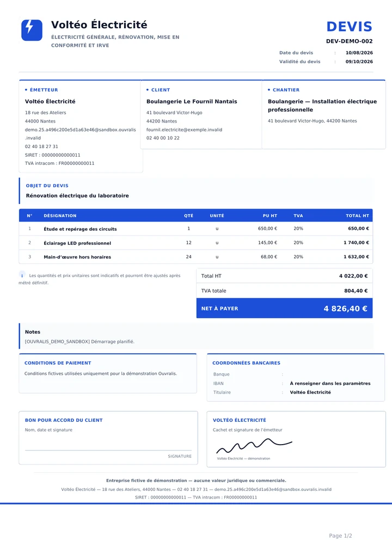Viewport: 392px width, 554px height.
Task: Click emitter phone 02 40 18 27 31 in Émetteur box
Action: 41,146
